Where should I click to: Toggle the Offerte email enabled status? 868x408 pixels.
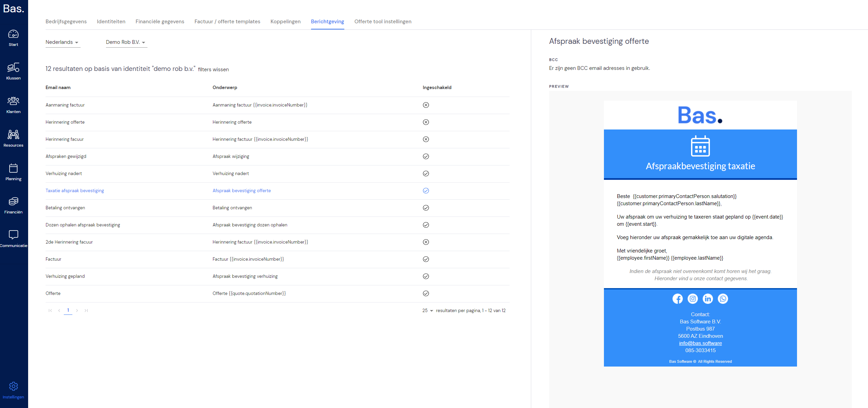pyautogui.click(x=426, y=294)
